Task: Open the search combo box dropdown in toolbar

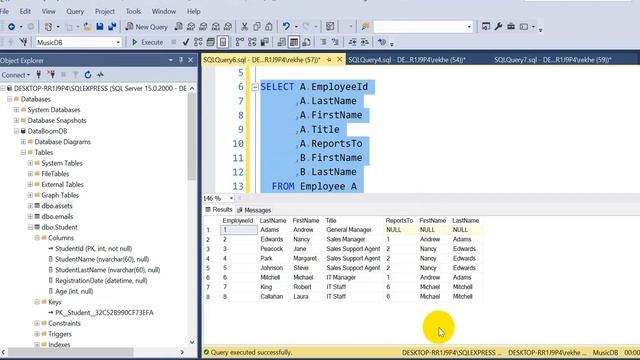Action: point(469,27)
